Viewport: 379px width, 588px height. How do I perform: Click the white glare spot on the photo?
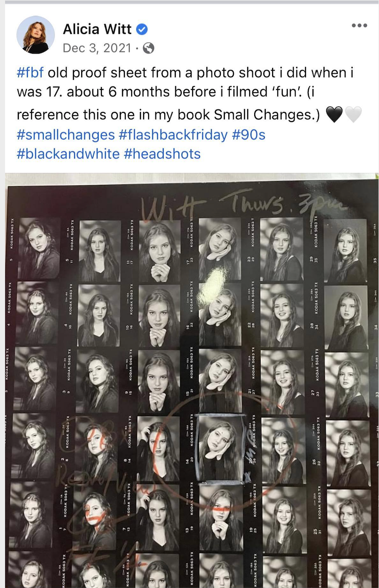coord(214,284)
